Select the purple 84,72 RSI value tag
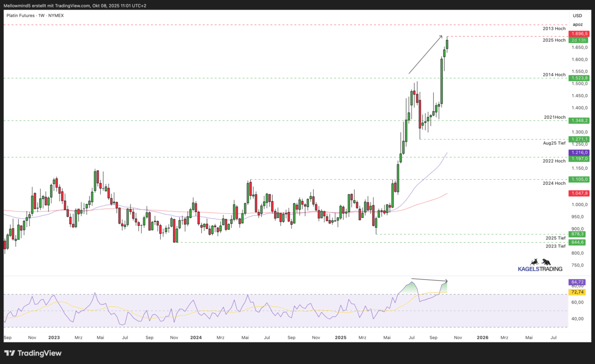This screenshot has width=595, height=364. pos(579,282)
